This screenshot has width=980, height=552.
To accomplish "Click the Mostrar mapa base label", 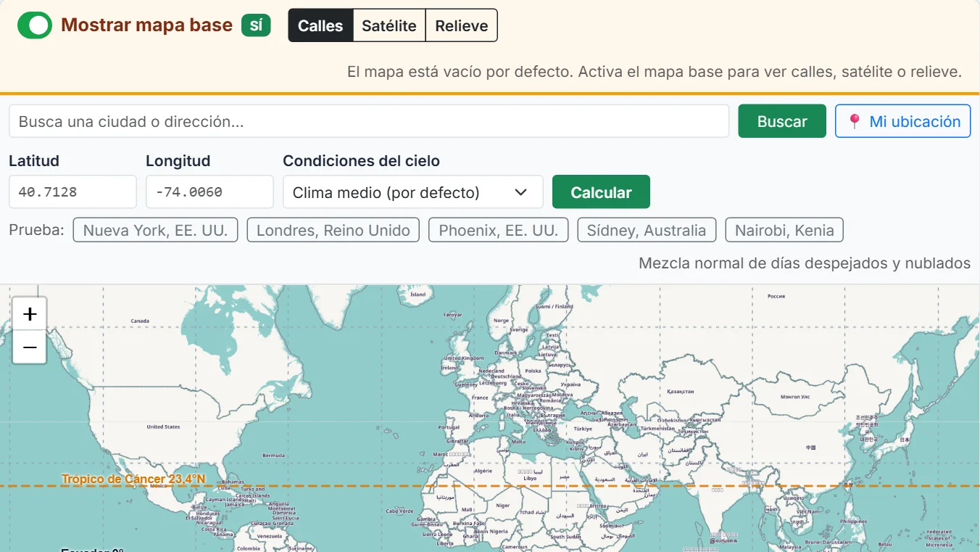I will pyautogui.click(x=146, y=25).
